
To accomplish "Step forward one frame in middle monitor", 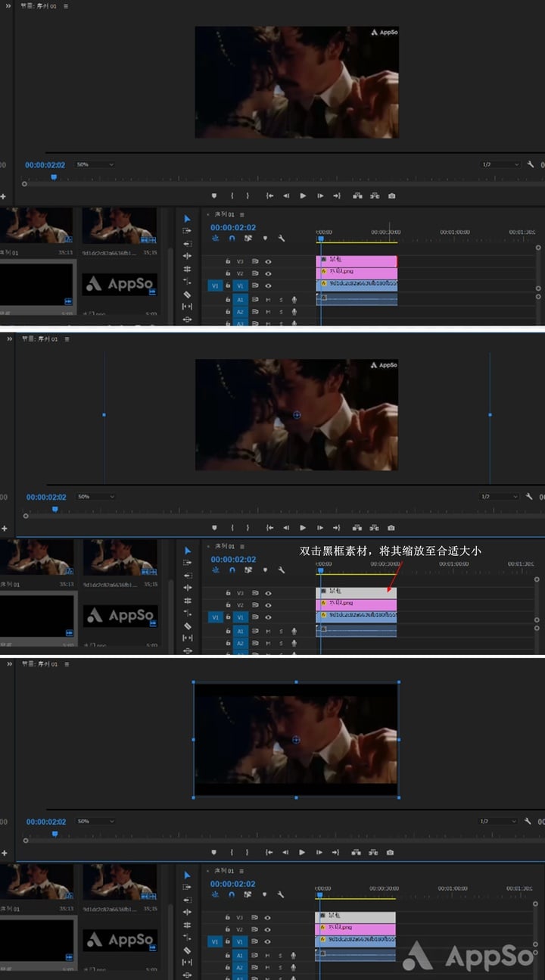I will tap(320, 528).
